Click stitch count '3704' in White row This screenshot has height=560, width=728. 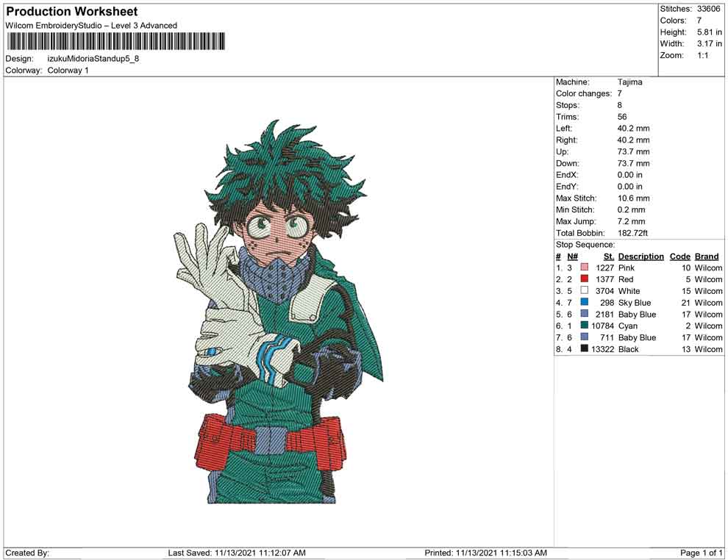pos(604,291)
